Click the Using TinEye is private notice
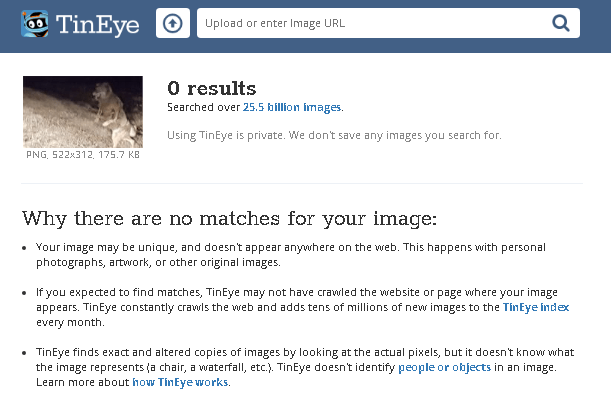 click(334, 135)
